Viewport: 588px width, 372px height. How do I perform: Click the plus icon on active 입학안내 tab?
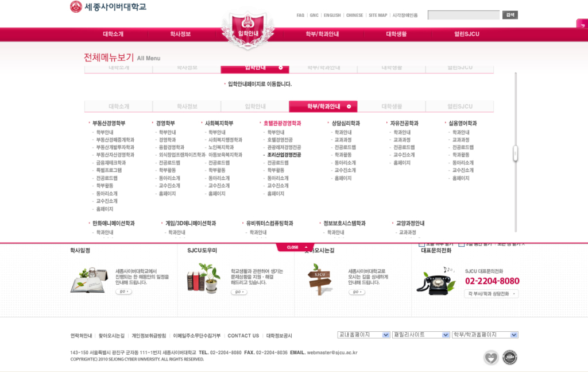click(280, 68)
